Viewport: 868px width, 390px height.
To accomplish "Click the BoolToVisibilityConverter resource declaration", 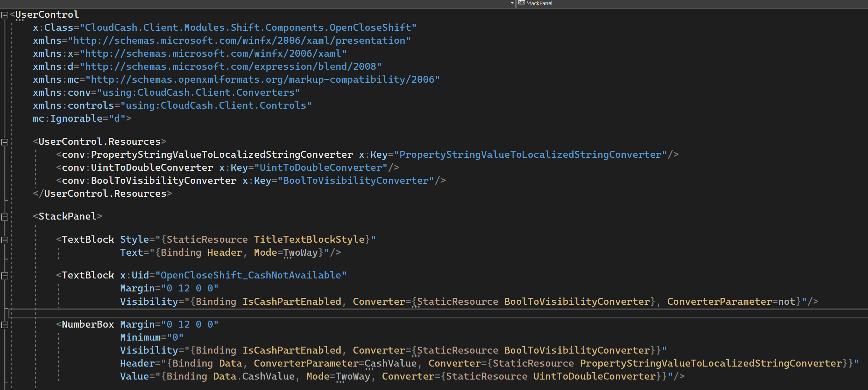I will coord(148,181).
